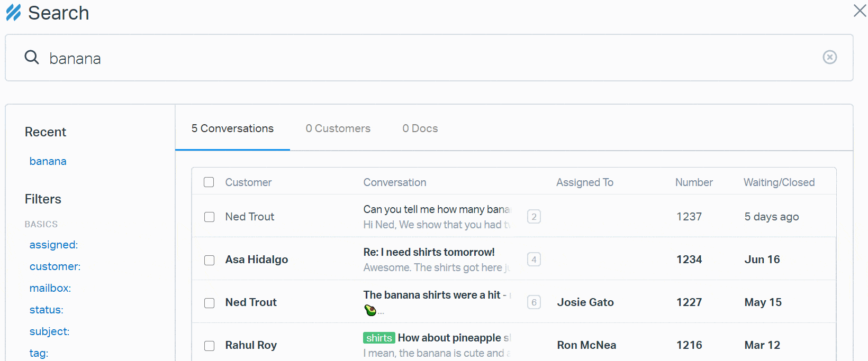Click the recent search 'banana' link
Screen dimensions: 868x361
[x=48, y=161]
